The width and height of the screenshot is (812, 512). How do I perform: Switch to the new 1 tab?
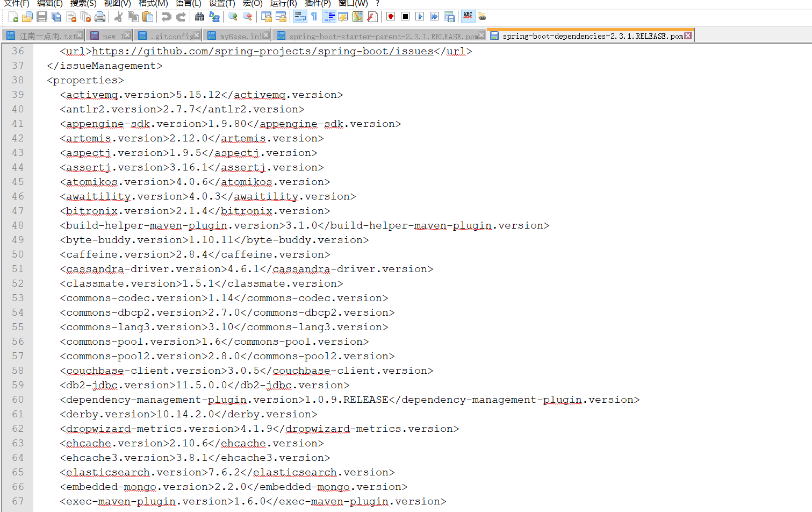tap(109, 36)
